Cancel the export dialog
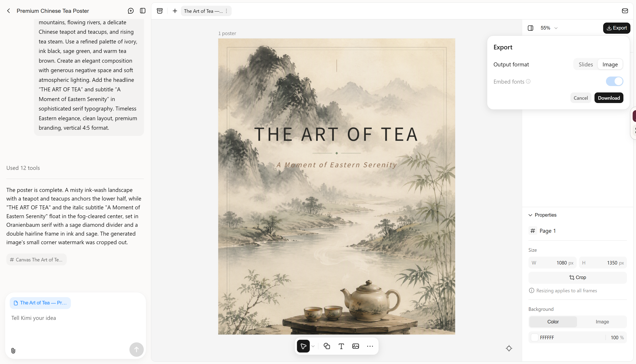The height and width of the screenshot is (364, 636). [580, 98]
